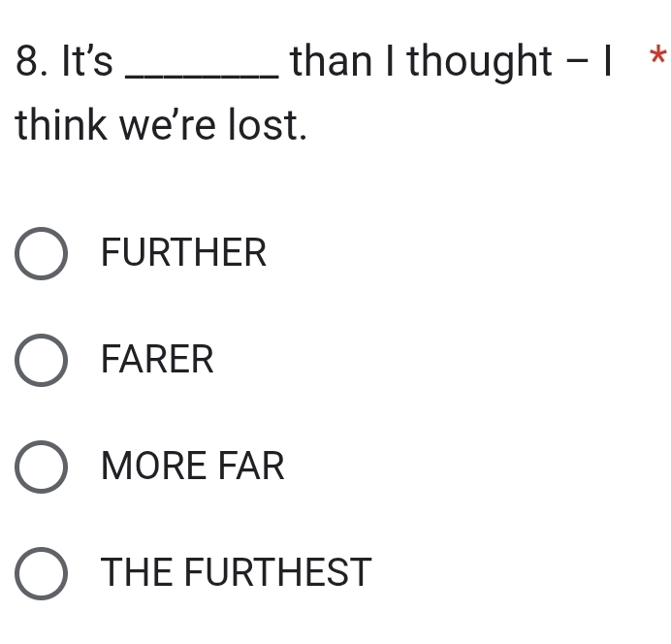671x644 pixels.
Task: Choose the FARER radio option
Action: pos(42,361)
